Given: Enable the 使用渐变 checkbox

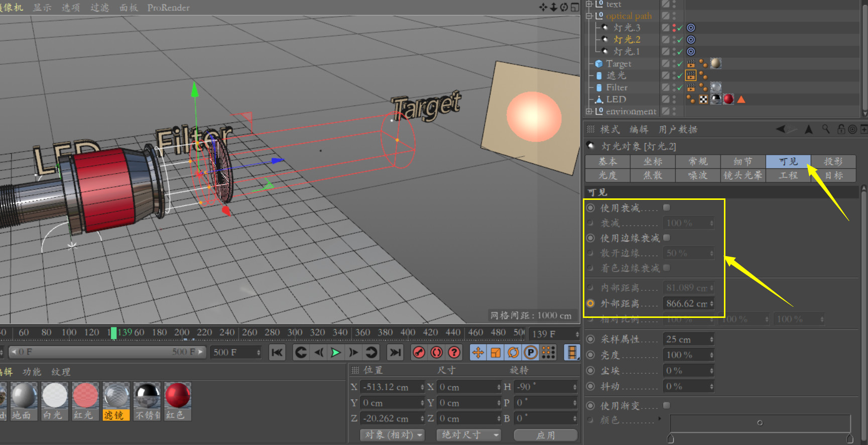Looking at the screenshot, I should point(667,405).
